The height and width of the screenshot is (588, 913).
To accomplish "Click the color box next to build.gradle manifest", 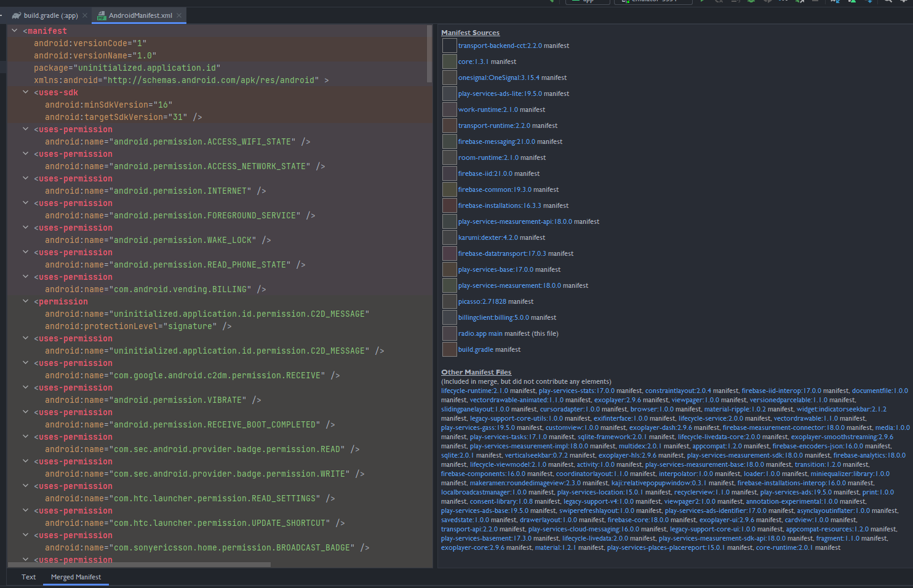I will pyautogui.click(x=450, y=349).
